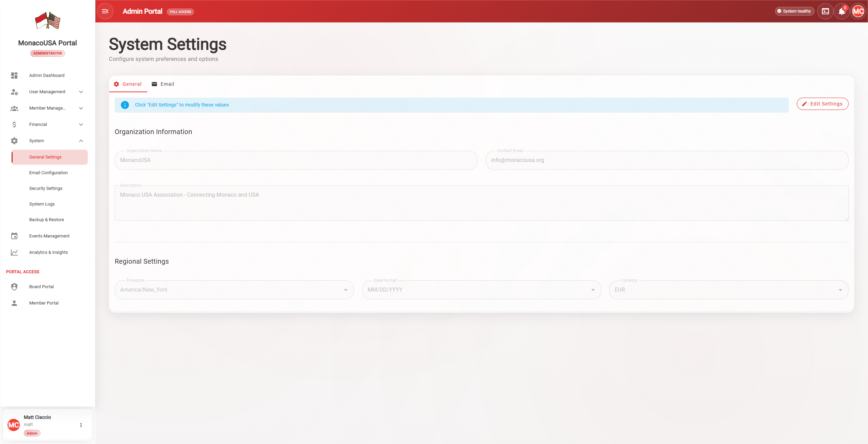Screen dimensions: 868x444
Task: Click the MC profile avatar in header
Action: point(858,11)
